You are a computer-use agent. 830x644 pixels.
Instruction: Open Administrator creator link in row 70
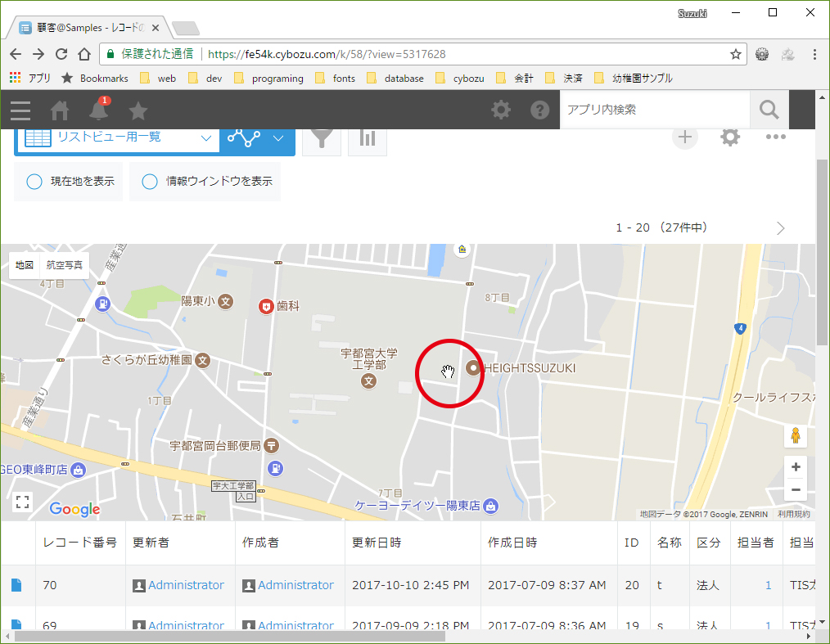(295, 585)
